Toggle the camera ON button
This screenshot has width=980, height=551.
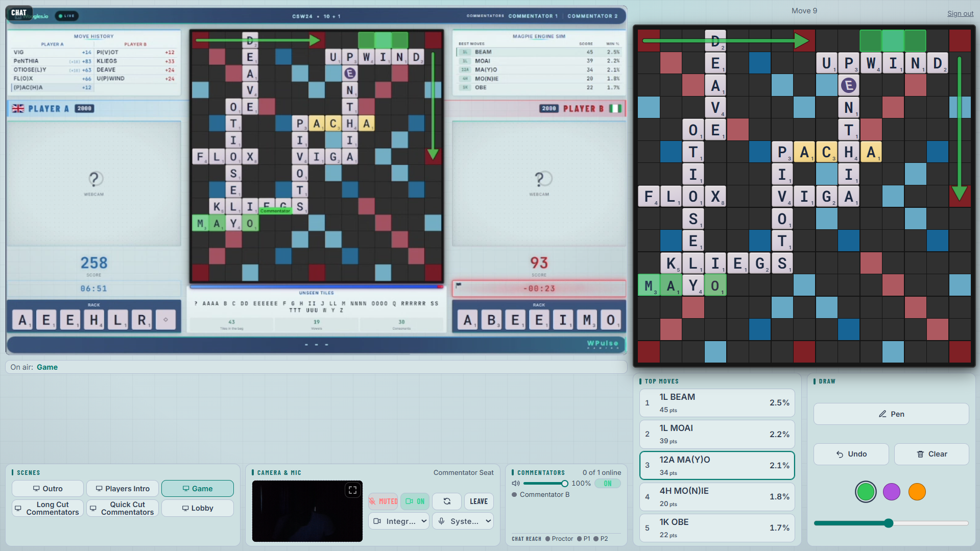pos(415,501)
